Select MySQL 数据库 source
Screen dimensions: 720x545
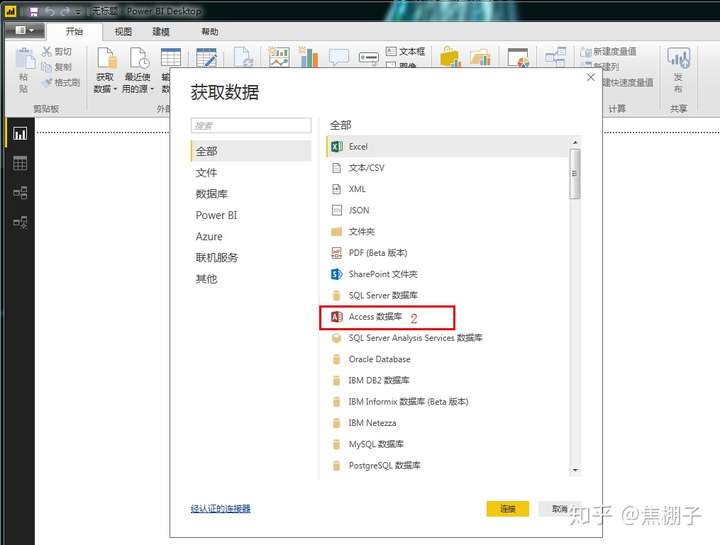(447, 444)
